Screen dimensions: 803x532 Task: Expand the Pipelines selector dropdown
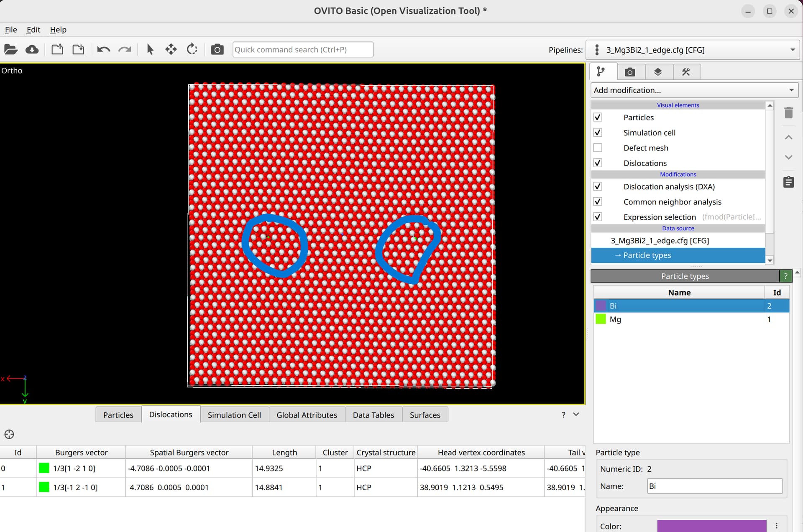pyautogui.click(x=693, y=50)
